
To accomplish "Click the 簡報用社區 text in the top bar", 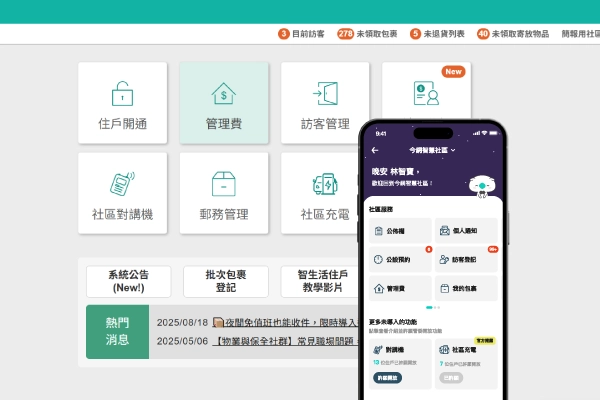I will coord(580,34).
